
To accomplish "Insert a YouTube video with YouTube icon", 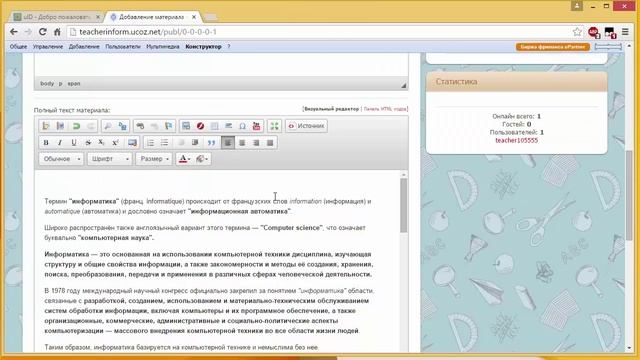I will 256,126.
